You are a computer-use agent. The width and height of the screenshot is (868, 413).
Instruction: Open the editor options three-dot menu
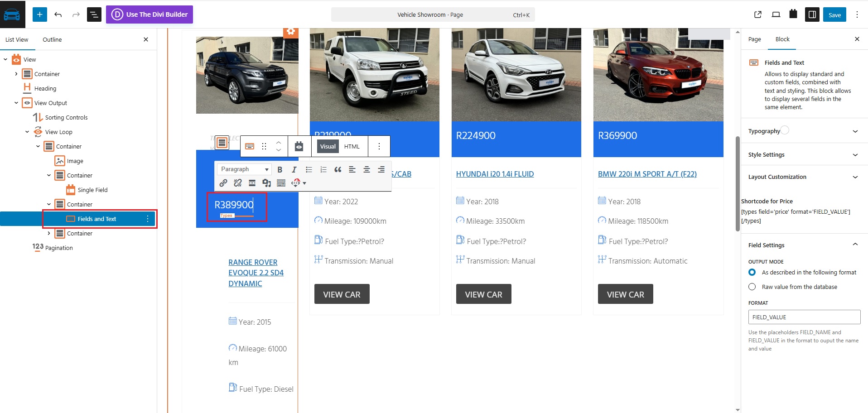[x=857, y=14]
